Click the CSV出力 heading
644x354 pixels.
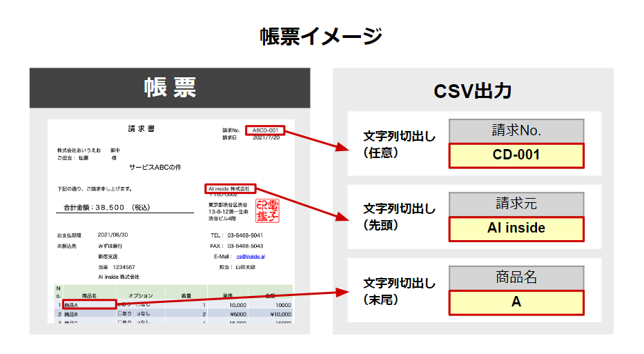473,91
